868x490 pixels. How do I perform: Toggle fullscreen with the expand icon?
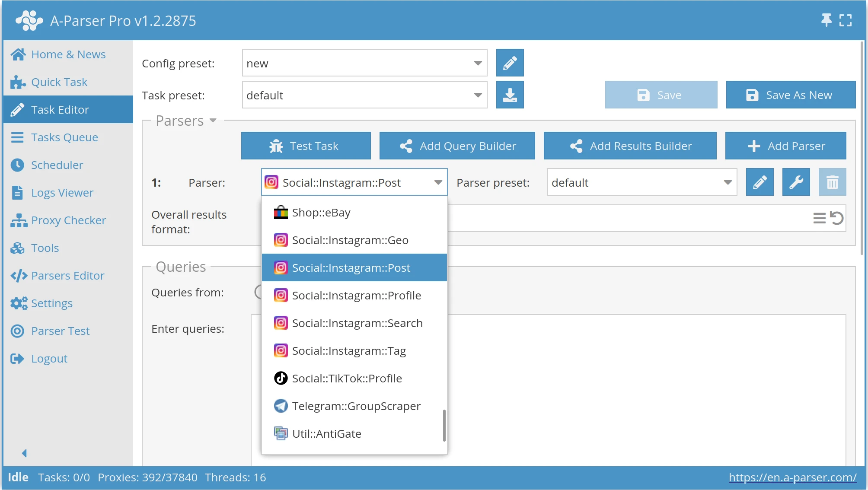click(x=846, y=20)
